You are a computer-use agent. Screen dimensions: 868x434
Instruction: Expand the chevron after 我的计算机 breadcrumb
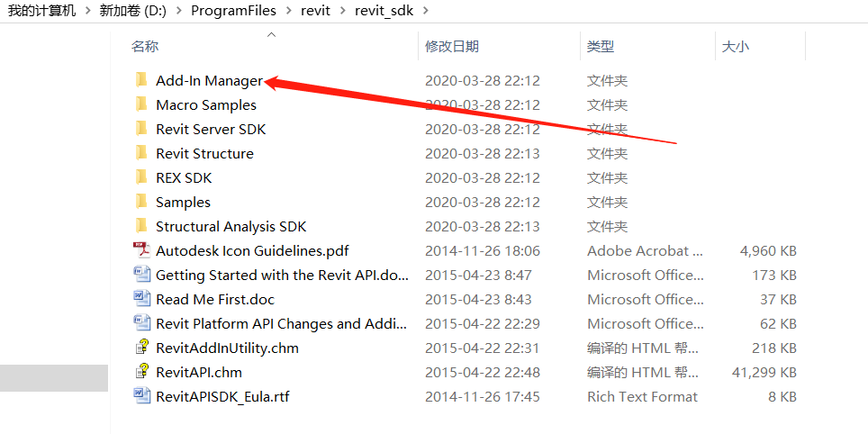coord(88,11)
